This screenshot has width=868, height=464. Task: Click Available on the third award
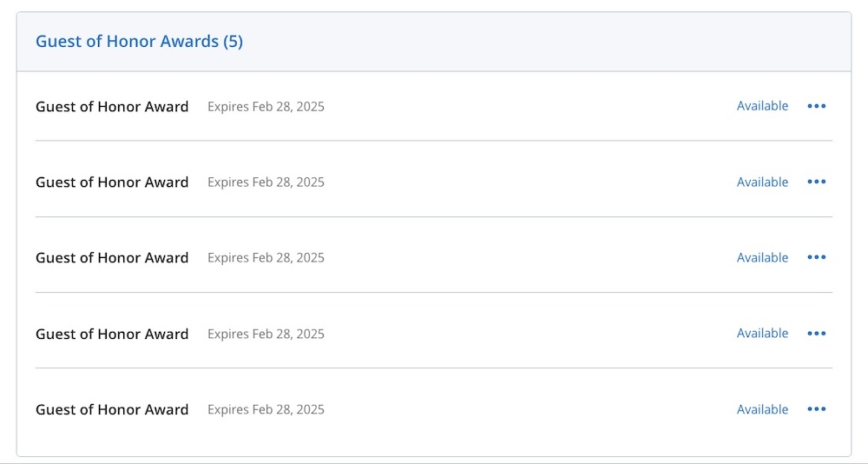click(762, 257)
